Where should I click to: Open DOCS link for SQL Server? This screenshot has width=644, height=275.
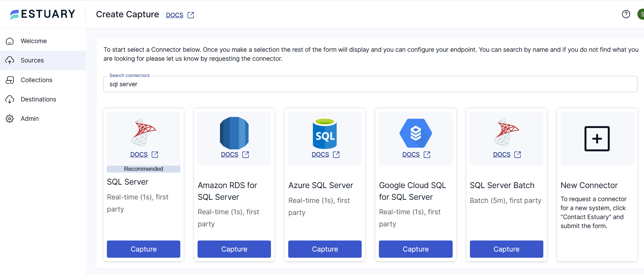click(139, 155)
